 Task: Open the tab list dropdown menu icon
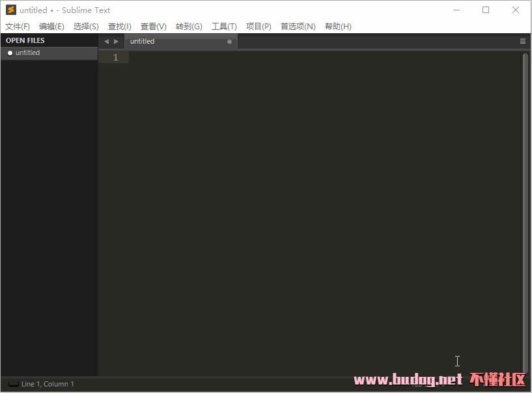coord(522,42)
